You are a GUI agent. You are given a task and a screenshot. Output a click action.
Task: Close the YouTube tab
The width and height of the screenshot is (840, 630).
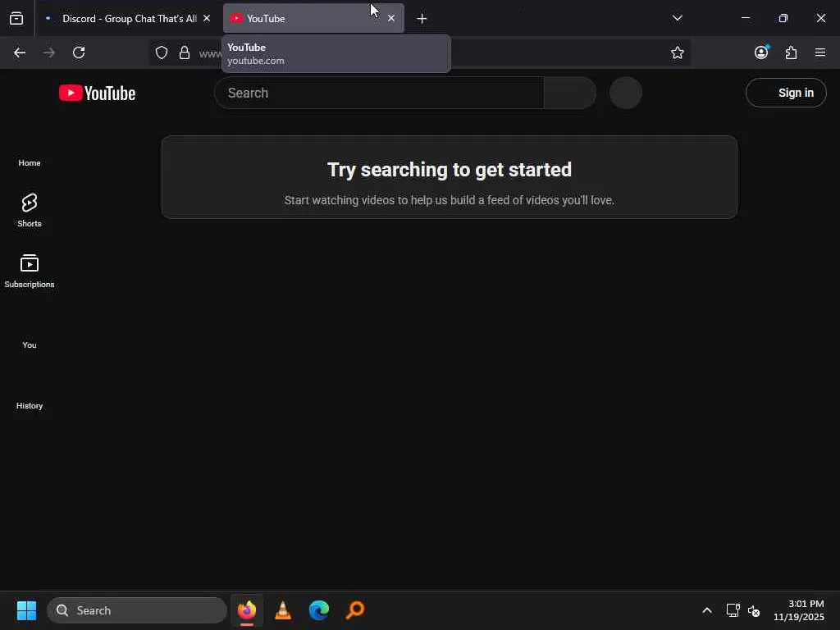tap(391, 18)
